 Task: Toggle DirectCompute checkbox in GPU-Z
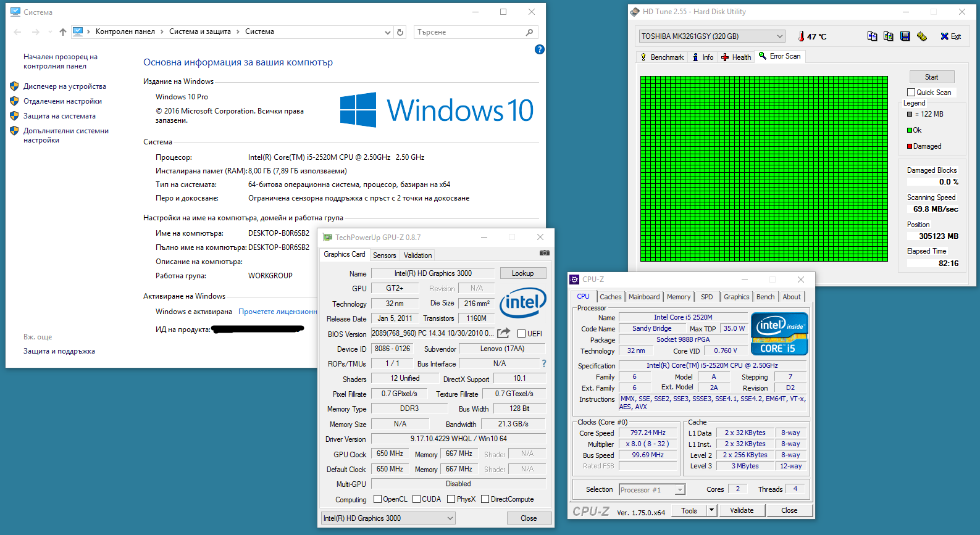[x=485, y=499]
